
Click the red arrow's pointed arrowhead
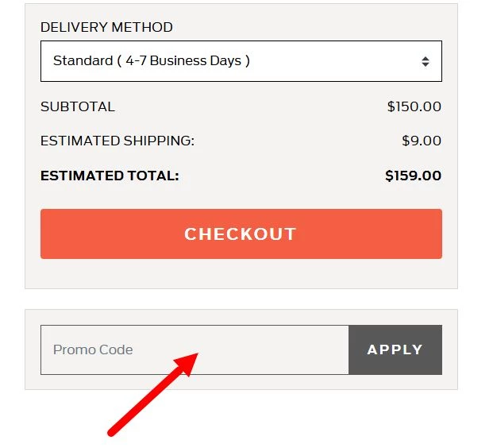point(189,361)
